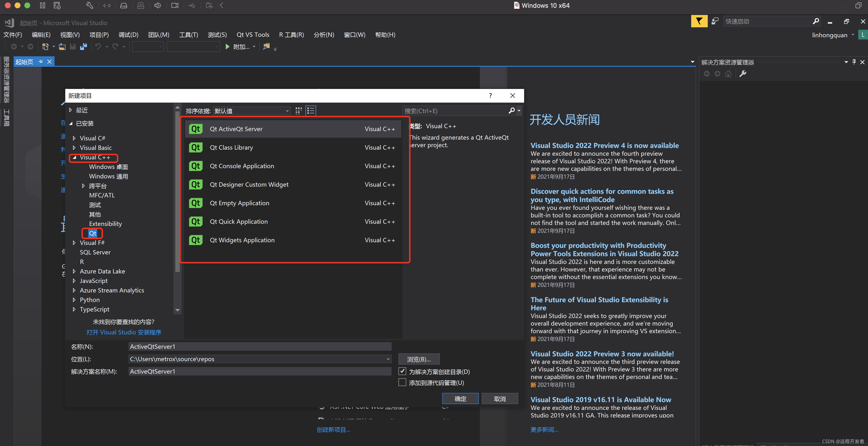Select the Qt Quick Application template
868x446 pixels.
pyautogui.click(x=293, y=222)
